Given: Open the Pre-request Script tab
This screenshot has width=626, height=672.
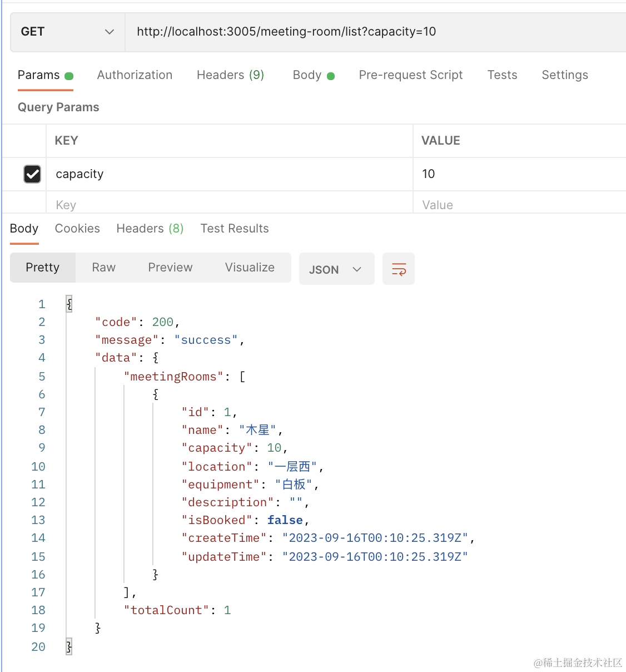Looking at the screenshot, I should pos(410,75).
